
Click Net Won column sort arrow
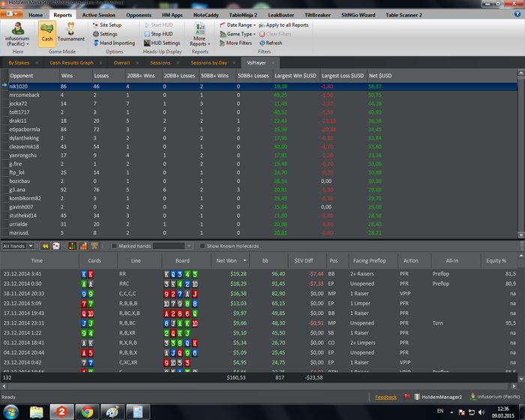[244, 260]
